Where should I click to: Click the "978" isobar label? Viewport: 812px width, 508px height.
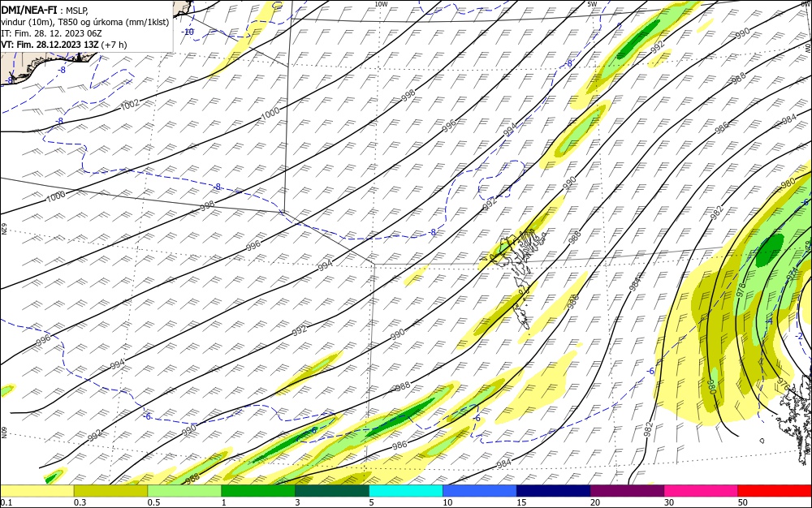point(741,290)
